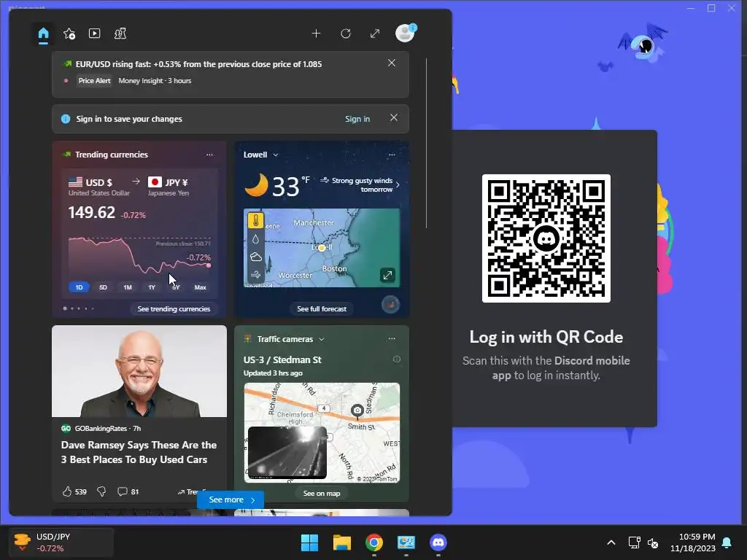This screenshot has height=560, width=747.
Task: Open Strong gusty winds tomorrow forecast
Action: pos(360,184)
